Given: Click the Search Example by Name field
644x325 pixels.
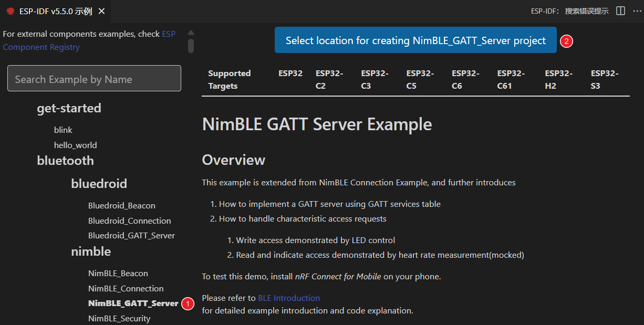Looking at the screenshot, I should (x=94, y=79).
